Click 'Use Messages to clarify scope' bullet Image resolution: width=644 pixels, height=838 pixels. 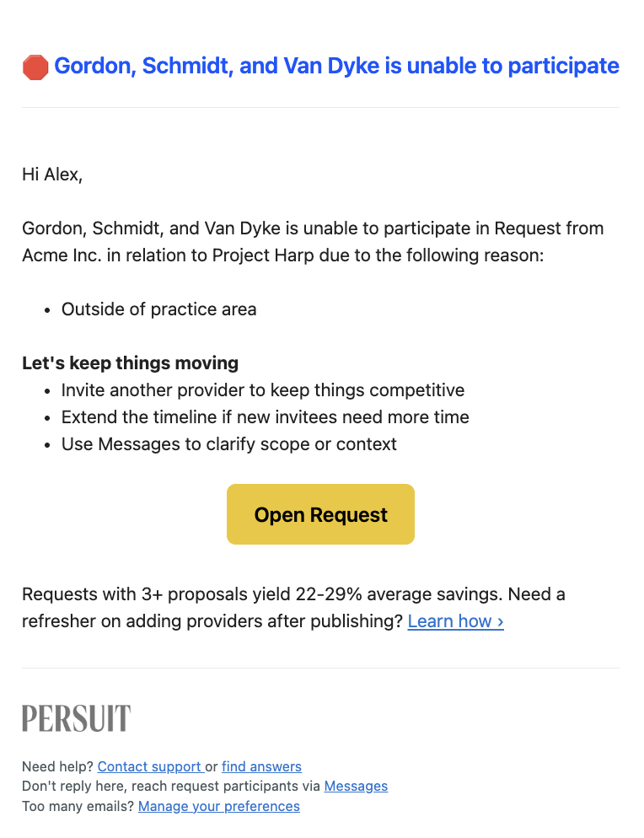pyautogui.click(x=228, y=443)
